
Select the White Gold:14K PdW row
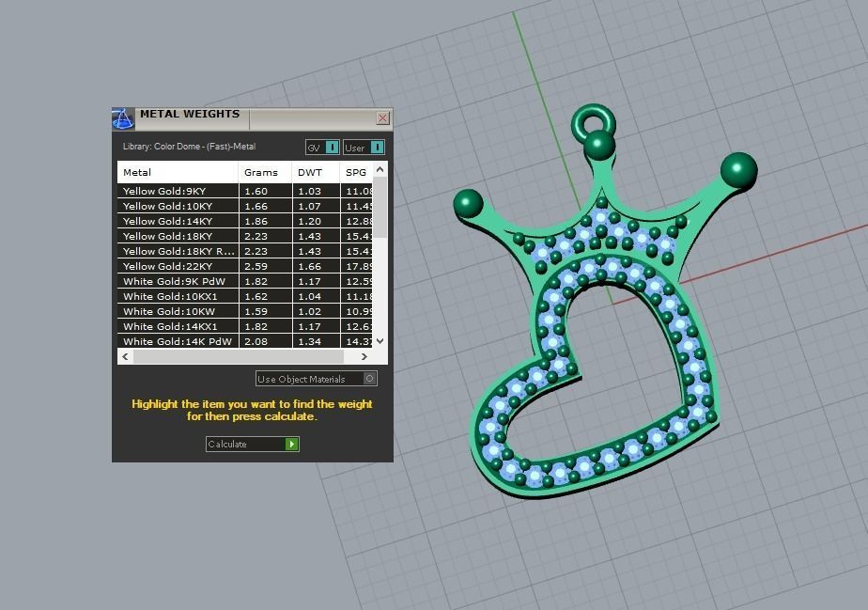point(244,341)
